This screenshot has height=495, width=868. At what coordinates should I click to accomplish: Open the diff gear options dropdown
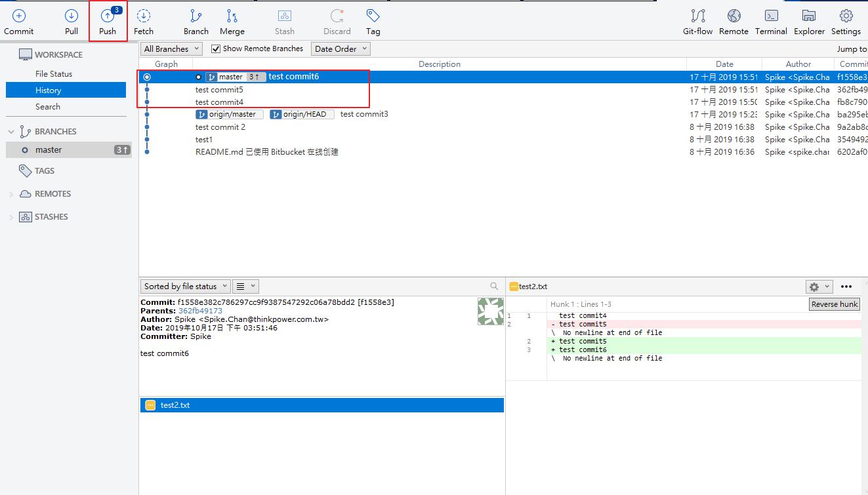(x=819, y=287)
